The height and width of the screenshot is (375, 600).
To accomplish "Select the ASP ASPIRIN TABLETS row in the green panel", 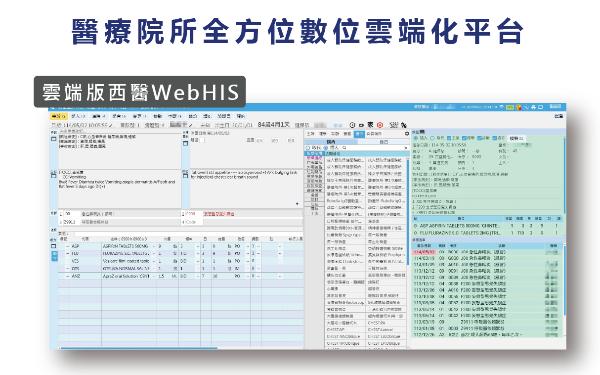I will [487, 226].
